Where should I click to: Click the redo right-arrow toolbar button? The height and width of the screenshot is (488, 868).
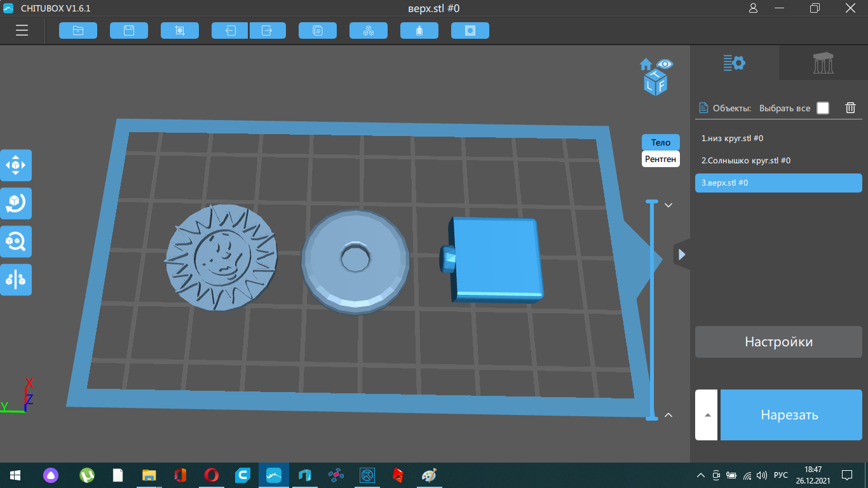(x=268, y=30)
